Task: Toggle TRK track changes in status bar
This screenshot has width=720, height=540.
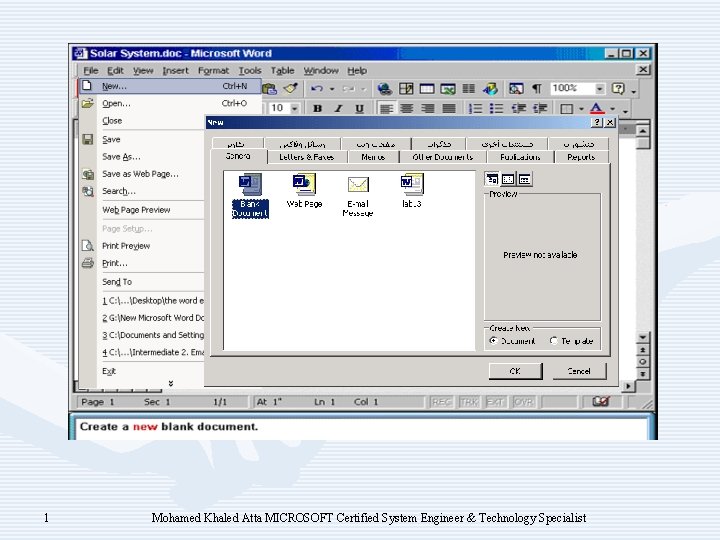Action: (x=469, y=402)
